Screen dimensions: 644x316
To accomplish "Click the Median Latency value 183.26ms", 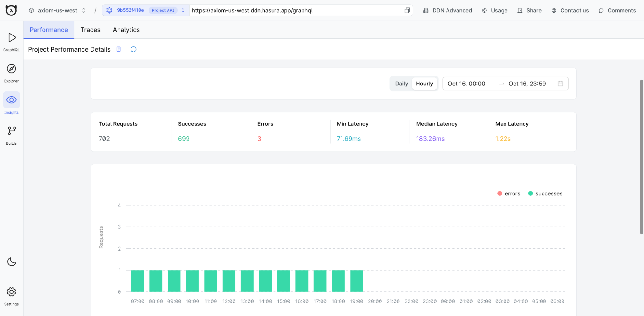I will [x=430, y=139].
